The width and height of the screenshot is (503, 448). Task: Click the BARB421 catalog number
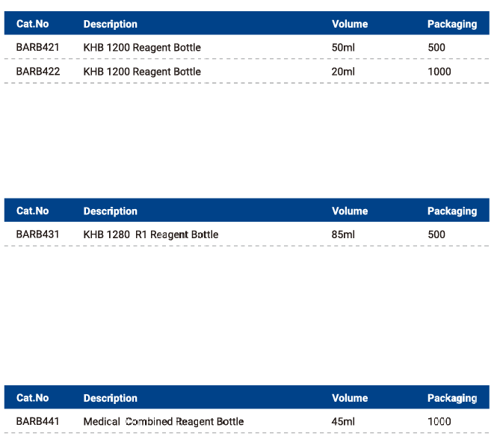[x=38, y=48]
